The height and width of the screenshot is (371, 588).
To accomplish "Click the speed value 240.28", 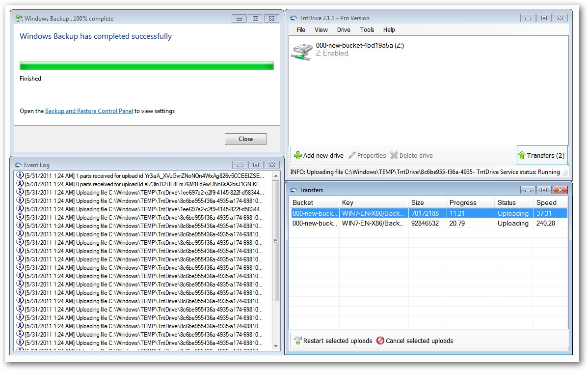I will click(x=546, y=223).
